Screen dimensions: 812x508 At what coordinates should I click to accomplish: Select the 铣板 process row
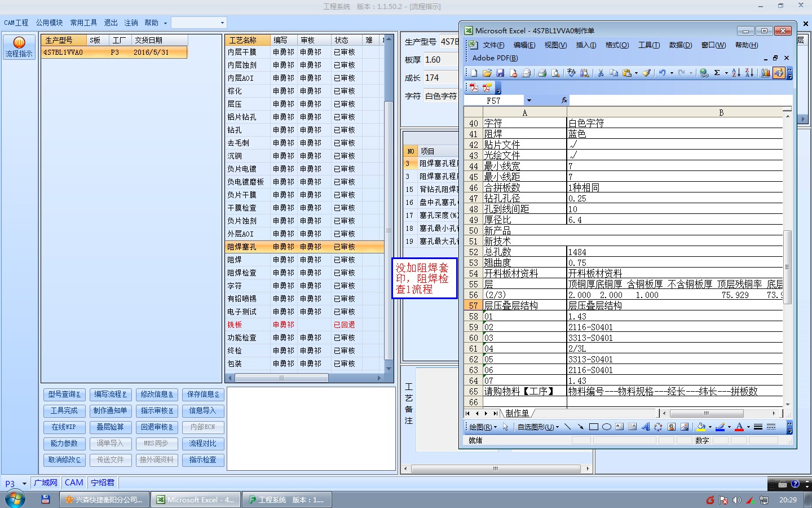click(x=304, y=325)
